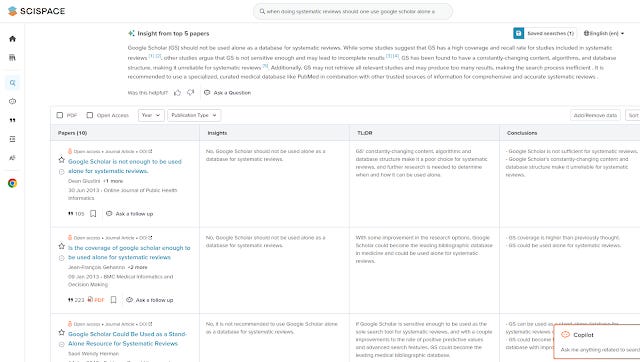Focus the top search query field
This screenshot has width=640, height=362.
click(353, 11)
